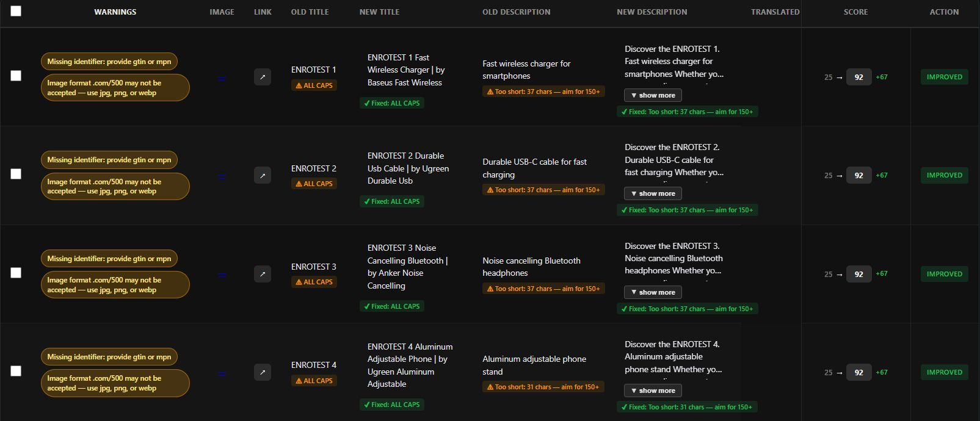Image resolution: width=980 pixels, height=421 pixels.
Task: Expand 'show more' for ENROTEST 2 description
Action: 653,193
